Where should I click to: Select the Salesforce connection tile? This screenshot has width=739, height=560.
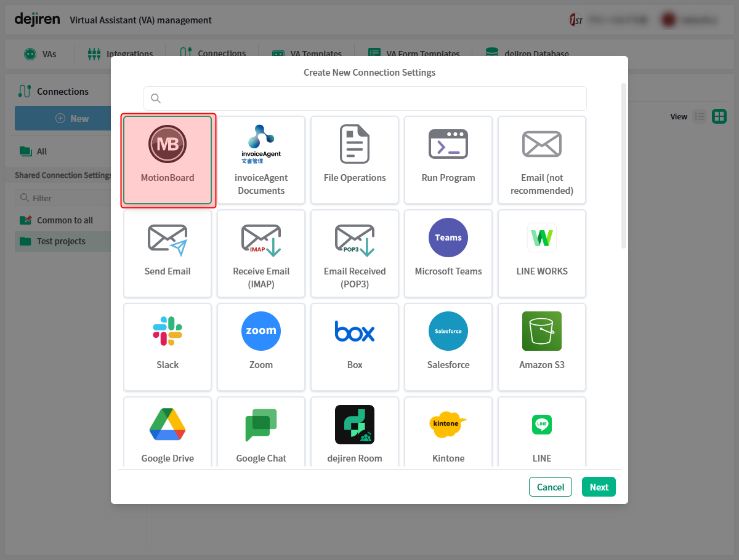pos(448,347)
